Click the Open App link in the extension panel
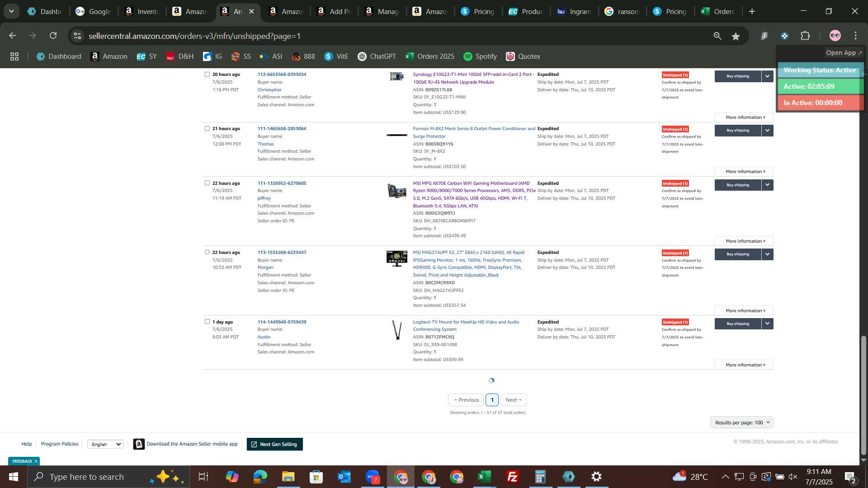 click(844, 53)
